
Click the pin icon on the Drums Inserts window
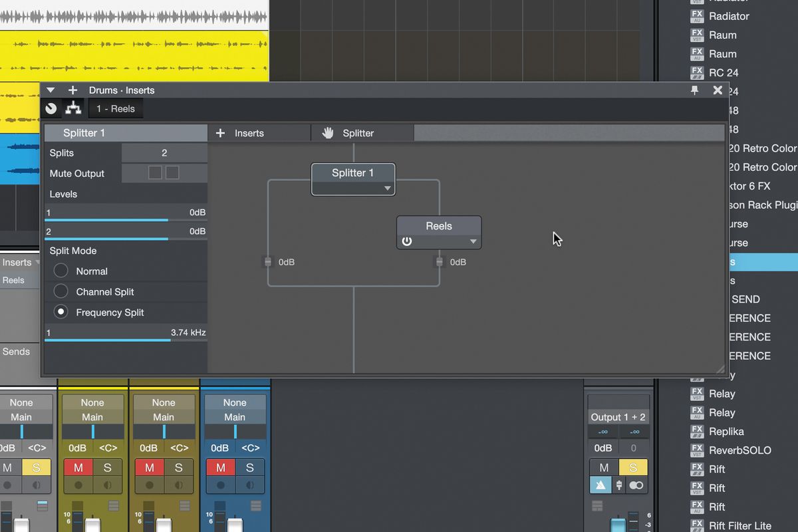pyautogui.click(x=694, y=90)
